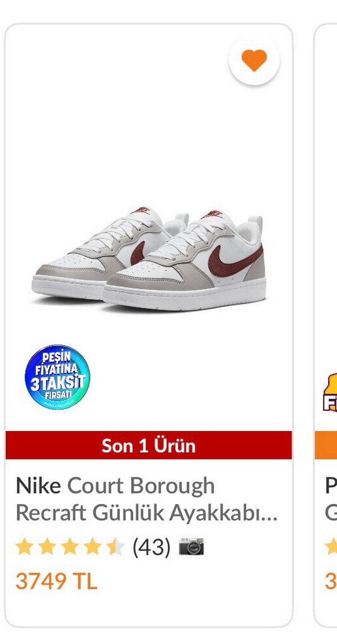Open 'Court Borough Recraft Günlük Ayakkabı' title
Image resolution: width=337 pixels, height=644 pixels.
tap(147, 499)
